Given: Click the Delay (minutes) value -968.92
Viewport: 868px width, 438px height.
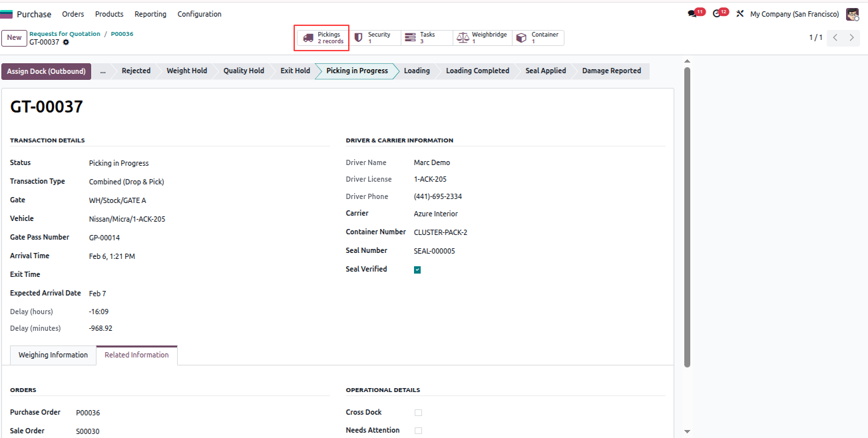Looking at the screenshot, I should pyautogui.click(x=101, y=328).
